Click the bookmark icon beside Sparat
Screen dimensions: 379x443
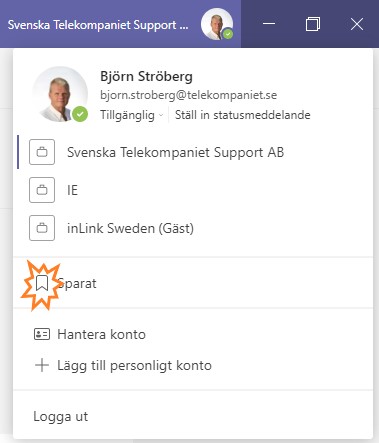42,283
